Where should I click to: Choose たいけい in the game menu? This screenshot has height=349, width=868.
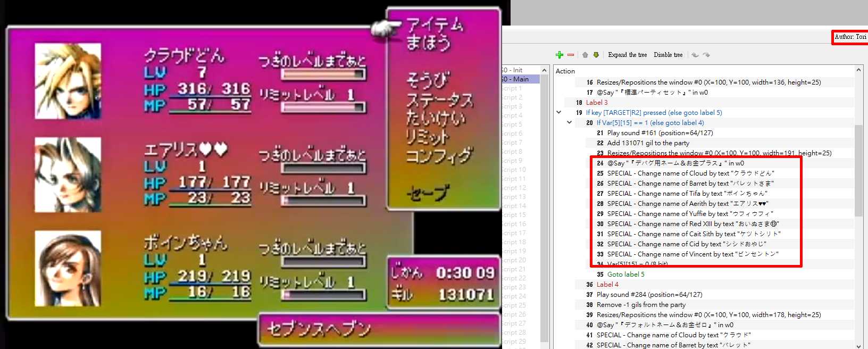pos(436,118)
